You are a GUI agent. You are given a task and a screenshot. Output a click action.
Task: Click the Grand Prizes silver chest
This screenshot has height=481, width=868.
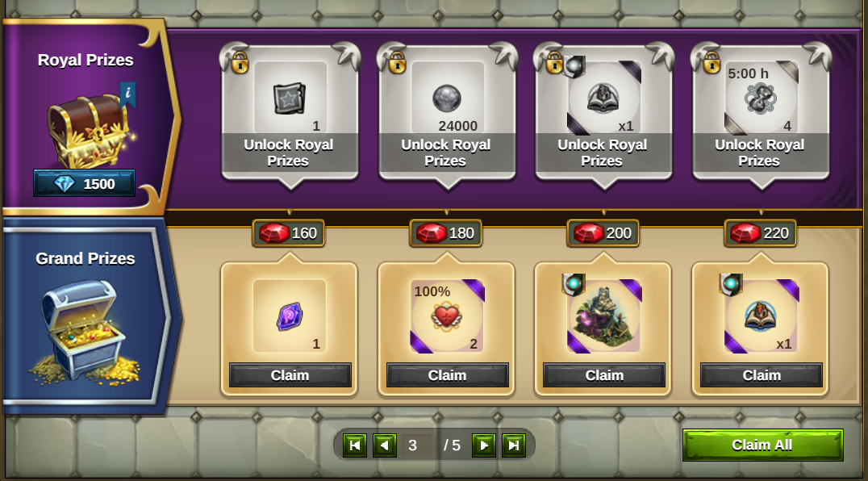tap(84, 333)
